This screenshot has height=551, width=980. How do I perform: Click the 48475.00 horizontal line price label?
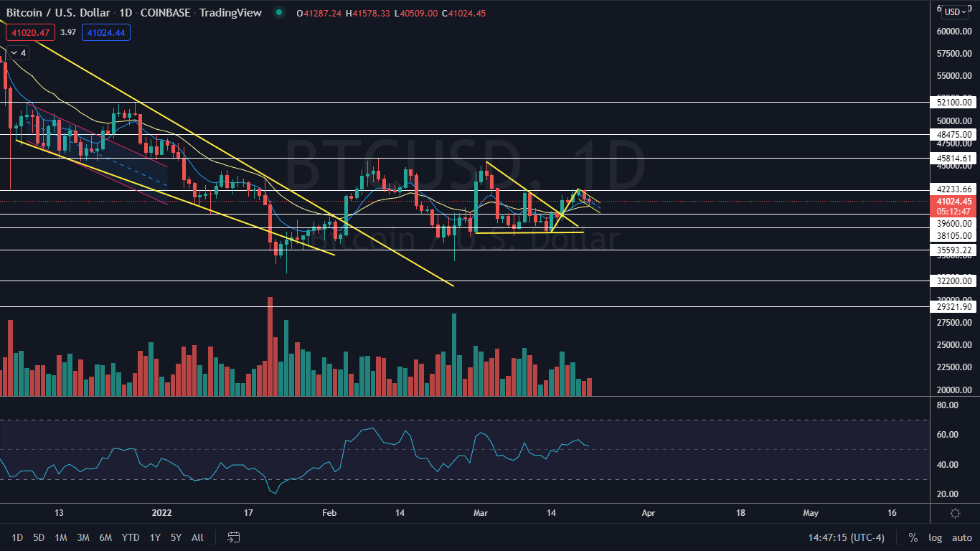pyautogui.click(x=954, y=134)
